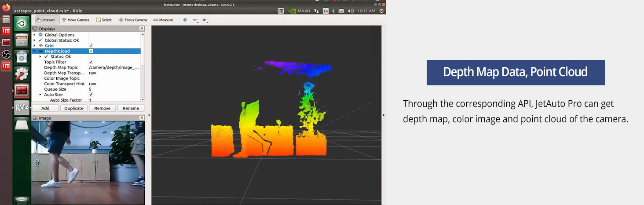Toggle the DepthCloud display checkbox

91,51
